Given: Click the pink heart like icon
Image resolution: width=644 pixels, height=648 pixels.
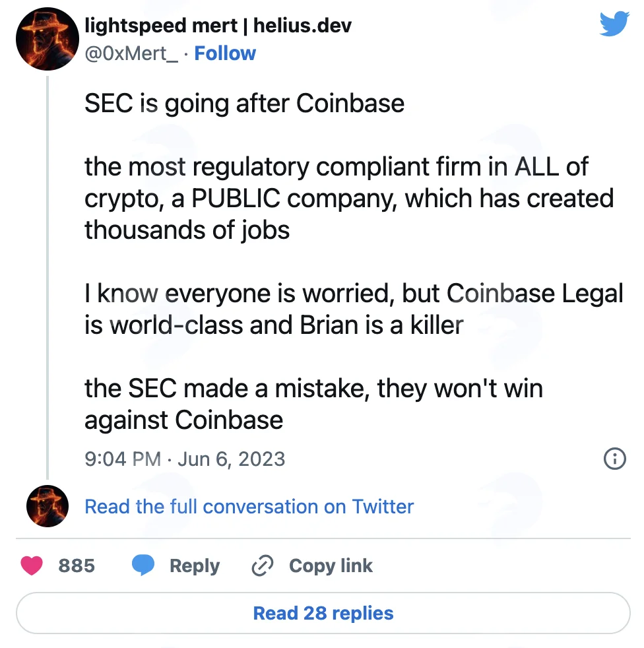Looking at the screenshot, I should (x=32, y=566).
